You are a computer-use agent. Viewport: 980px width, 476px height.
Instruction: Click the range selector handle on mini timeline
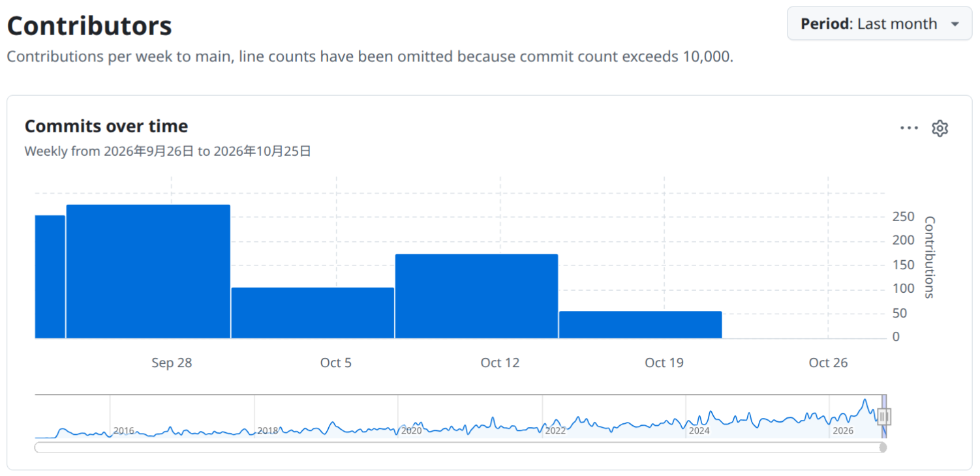(884, 416)
